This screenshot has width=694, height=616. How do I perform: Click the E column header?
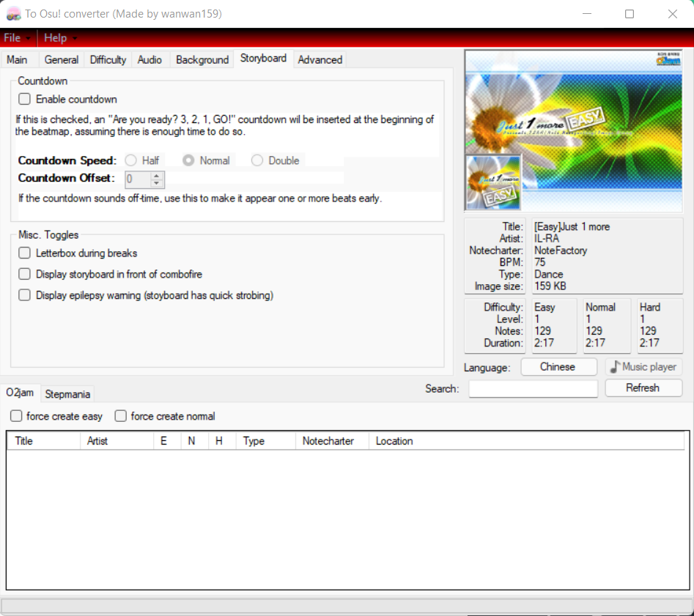(x=167, y=441)
